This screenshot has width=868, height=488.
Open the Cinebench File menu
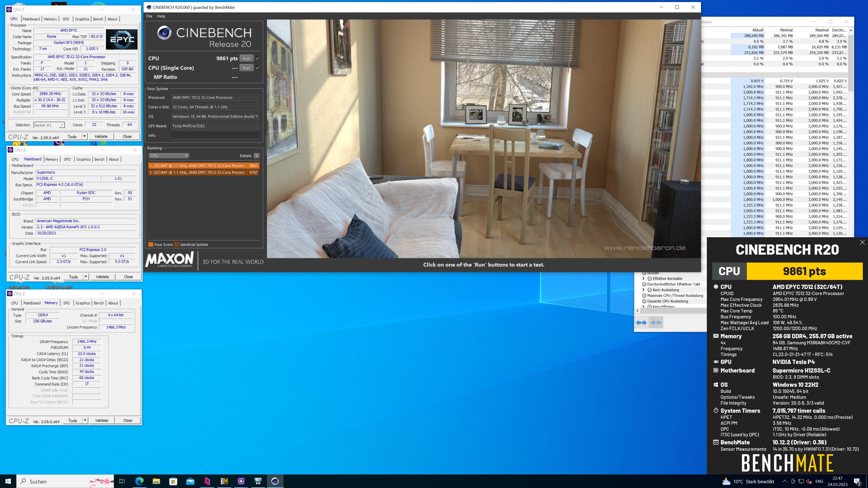[x=149, y=16]
